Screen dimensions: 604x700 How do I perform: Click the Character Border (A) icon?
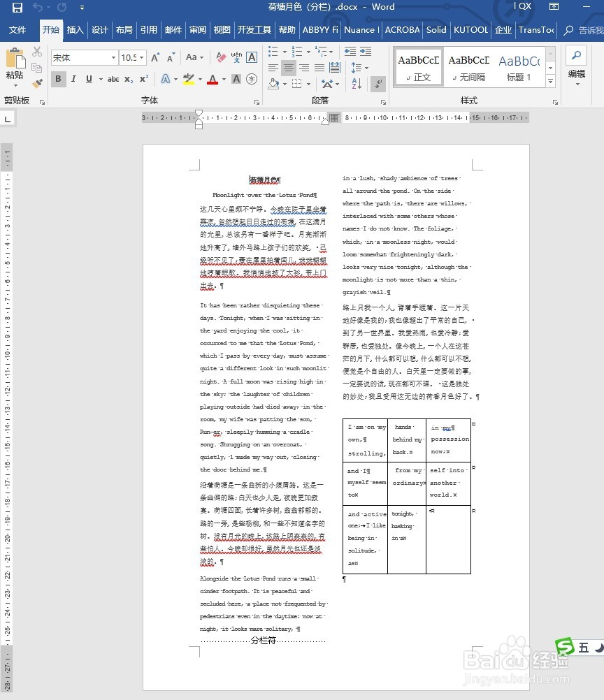click(252, 57)
